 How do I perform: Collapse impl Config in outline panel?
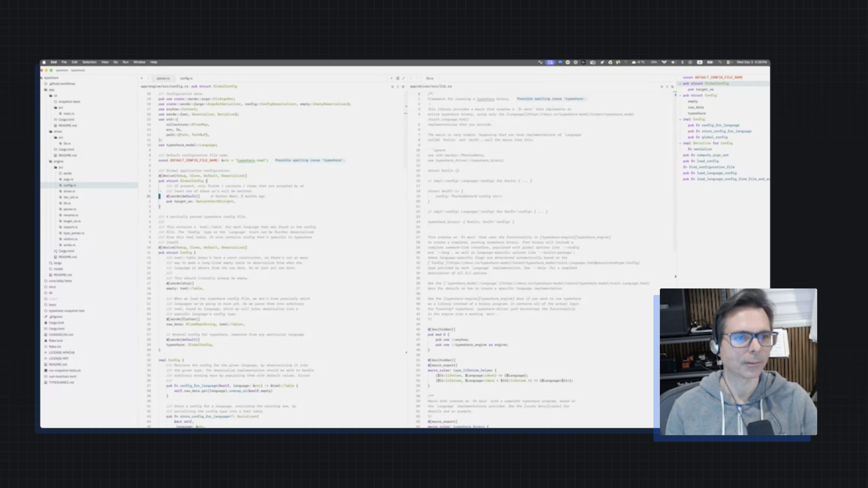(680, 119)
